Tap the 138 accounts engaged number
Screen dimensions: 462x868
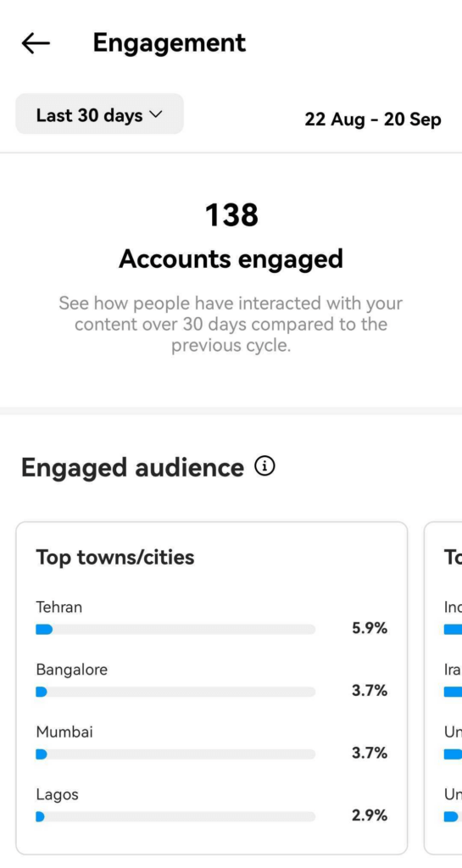coord(231,214)
